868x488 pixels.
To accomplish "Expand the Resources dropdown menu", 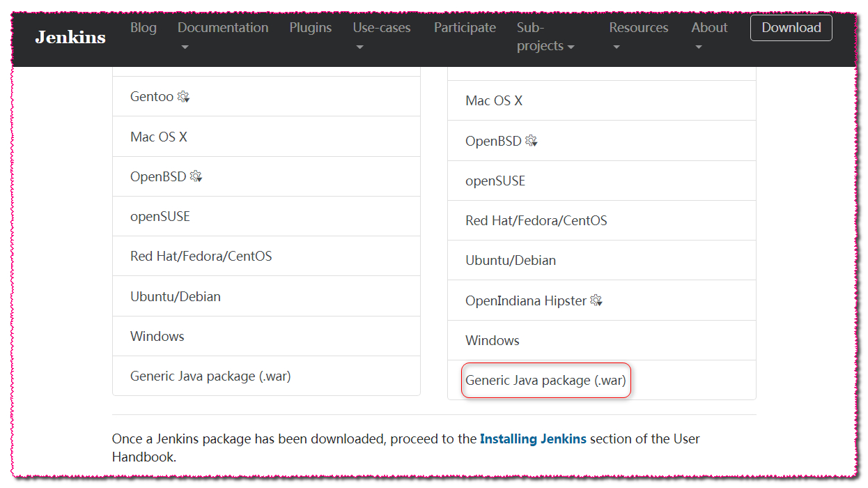I will (639, 36).
